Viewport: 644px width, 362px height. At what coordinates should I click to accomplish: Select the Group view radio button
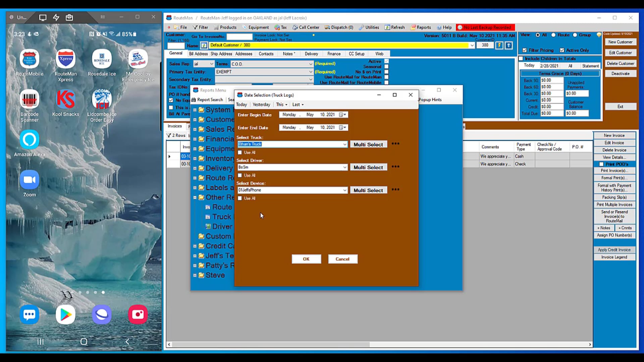click(575, 35)
